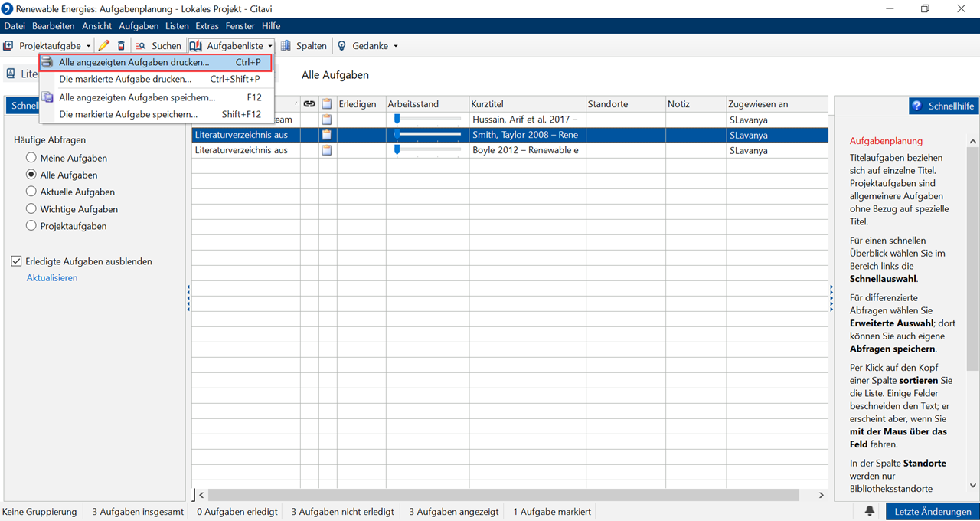Click the clipboard icon in Boyle 2012 row
Screen dimensions: 980x521
pos(327,150)
